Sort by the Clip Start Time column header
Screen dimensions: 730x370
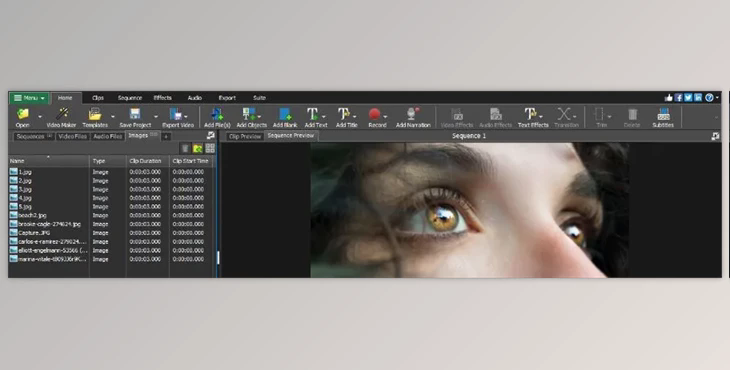point(191,161)
